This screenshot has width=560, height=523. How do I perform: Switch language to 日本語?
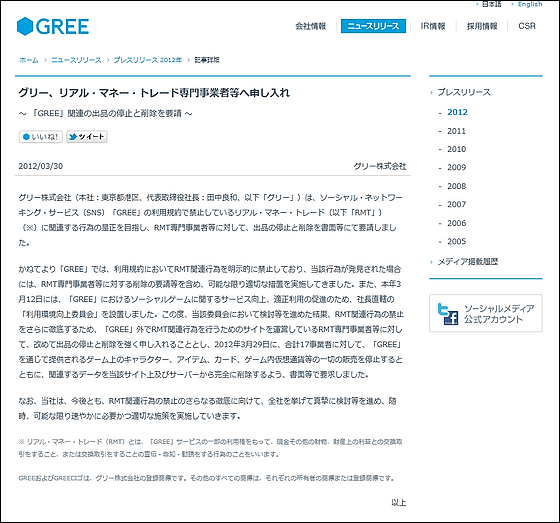(491, 4)
